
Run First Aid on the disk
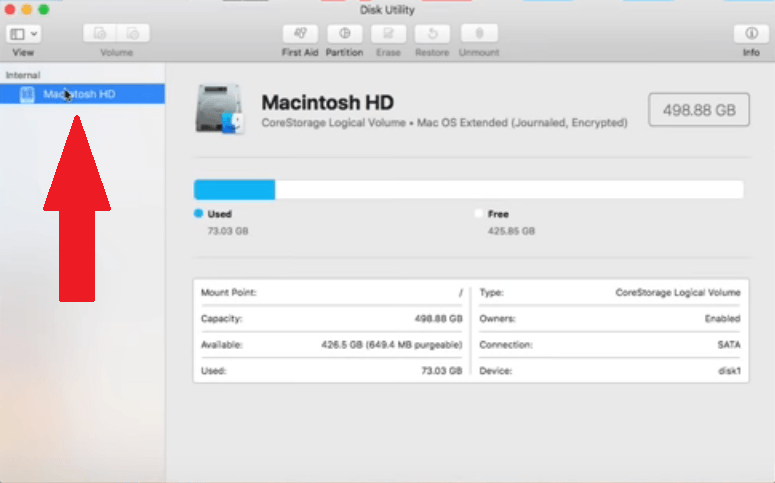300,33
